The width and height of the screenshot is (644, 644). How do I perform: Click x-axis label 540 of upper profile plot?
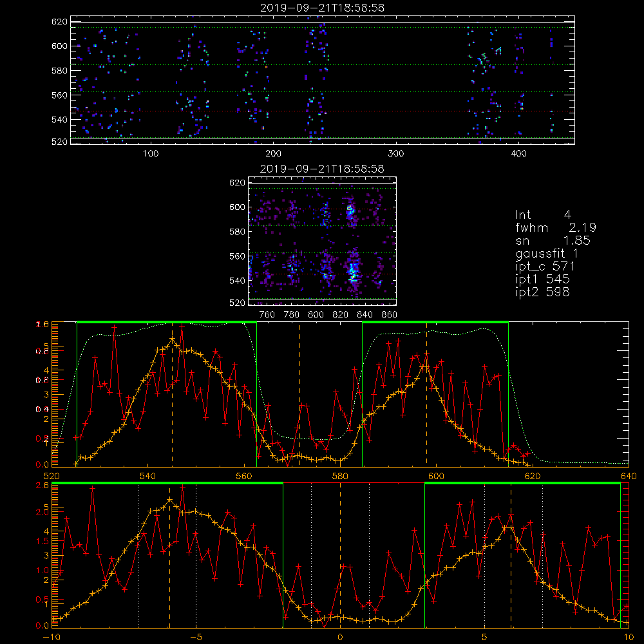148,477
